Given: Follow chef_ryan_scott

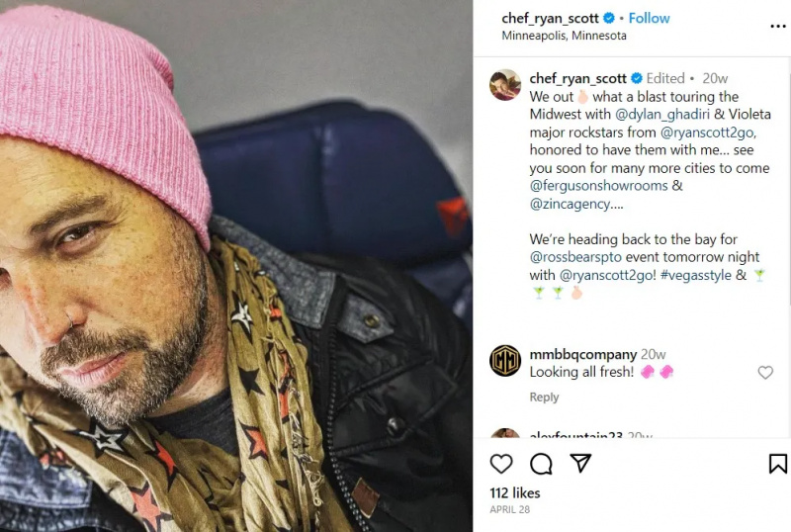Looking at the screenshot, I should tap(649, 18).
